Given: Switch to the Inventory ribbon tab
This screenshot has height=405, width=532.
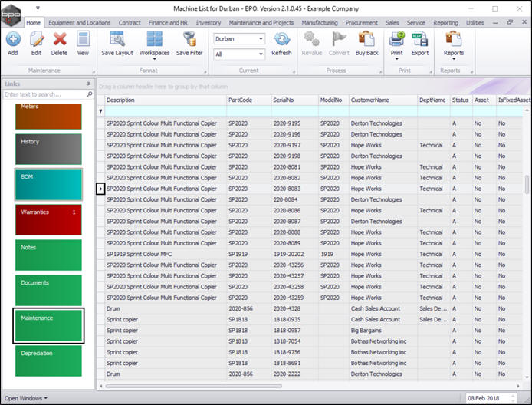Looking at the screenshot, I should 208,23.
